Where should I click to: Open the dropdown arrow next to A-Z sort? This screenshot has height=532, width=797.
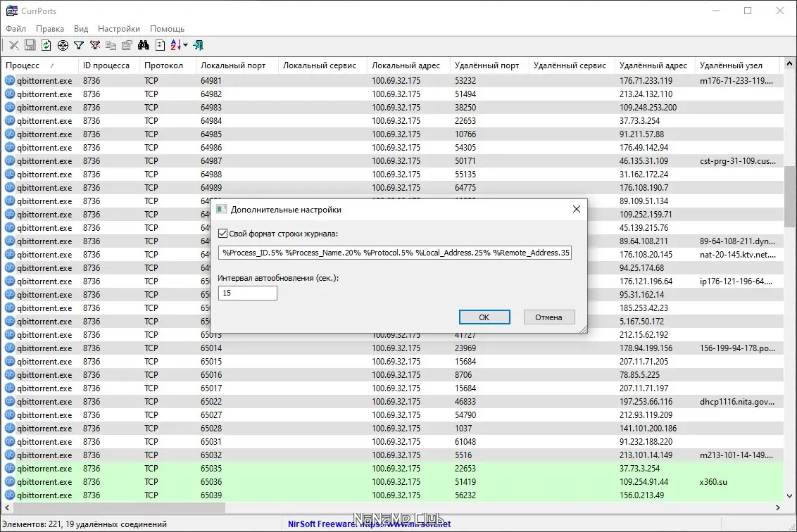point(186,45)
